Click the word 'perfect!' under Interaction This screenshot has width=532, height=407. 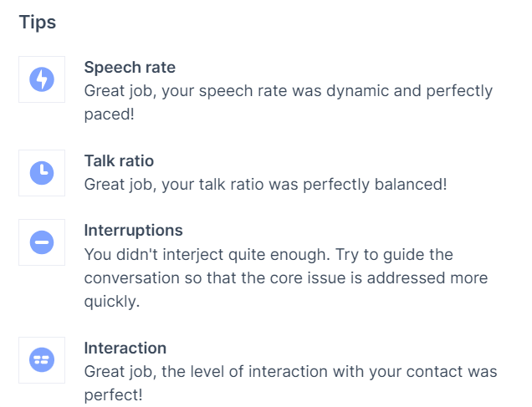point(113,395)
